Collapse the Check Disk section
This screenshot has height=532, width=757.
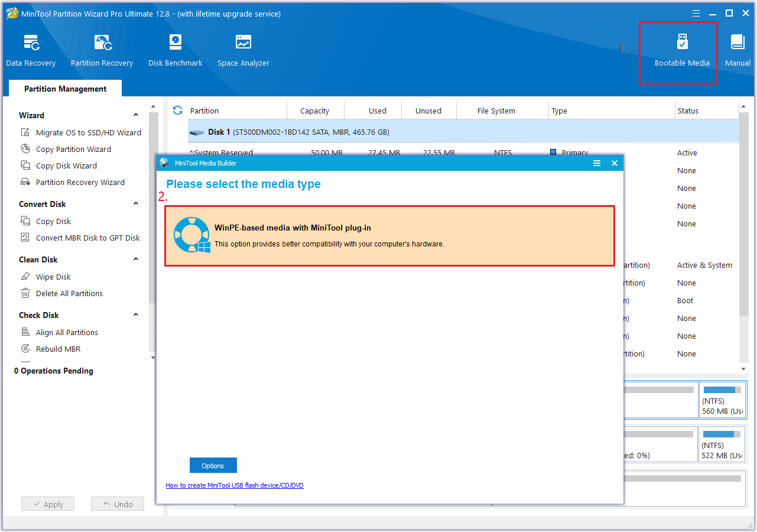136,315
